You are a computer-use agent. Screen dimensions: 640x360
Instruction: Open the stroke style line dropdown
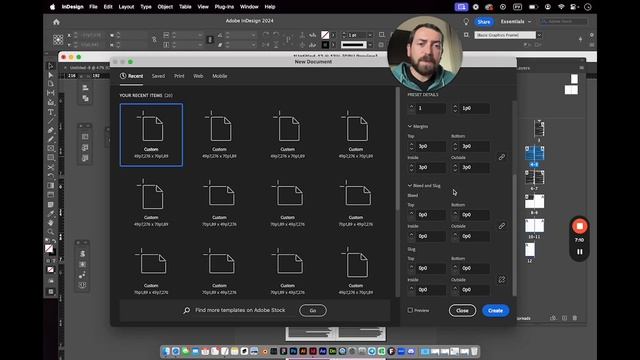pos(370,44)
